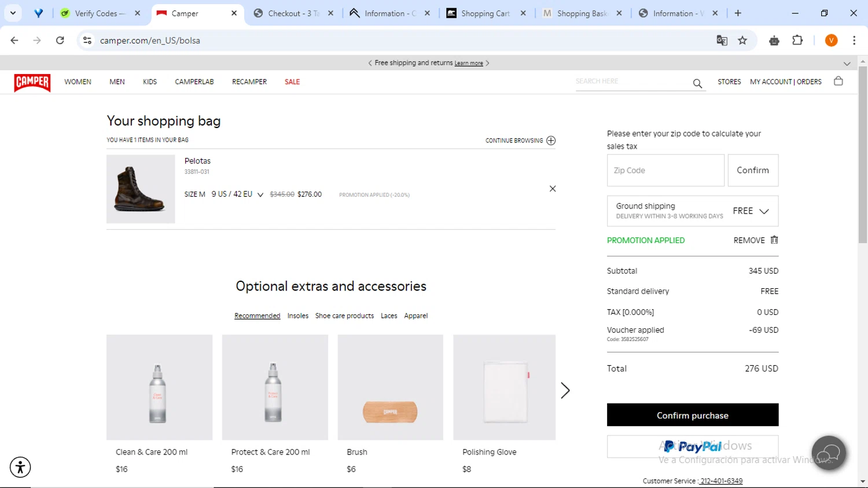Open the live chat bubble icon
The height and width of the screenshot is (488, 868).
[x=829, y=453]
